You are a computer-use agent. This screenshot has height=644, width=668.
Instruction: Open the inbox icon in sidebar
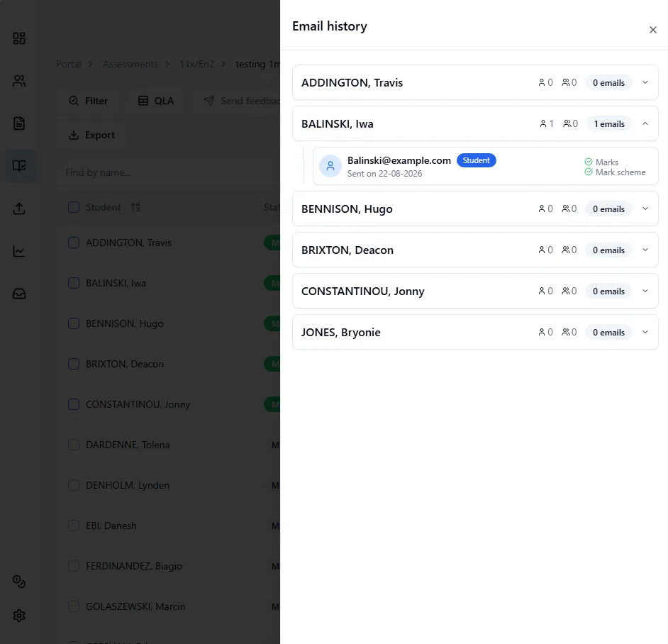(x=19, y=294)
